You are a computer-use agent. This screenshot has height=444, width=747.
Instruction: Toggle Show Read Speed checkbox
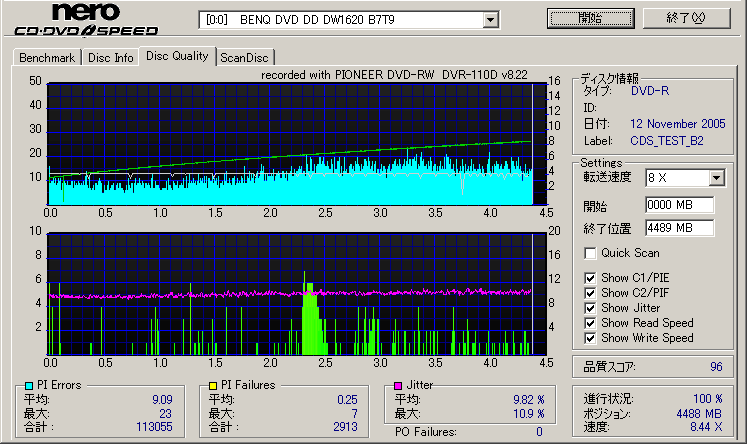pyautogui.click(x=590, y=323)
